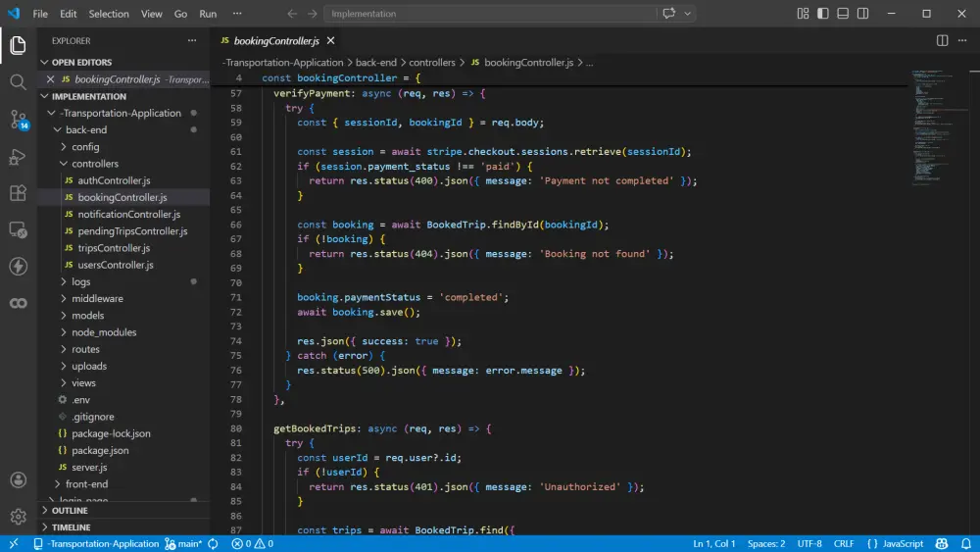This screenshot has height=552, width=980.
Task: Change indentation setting Spaces: 2
Action: (766, 544)
